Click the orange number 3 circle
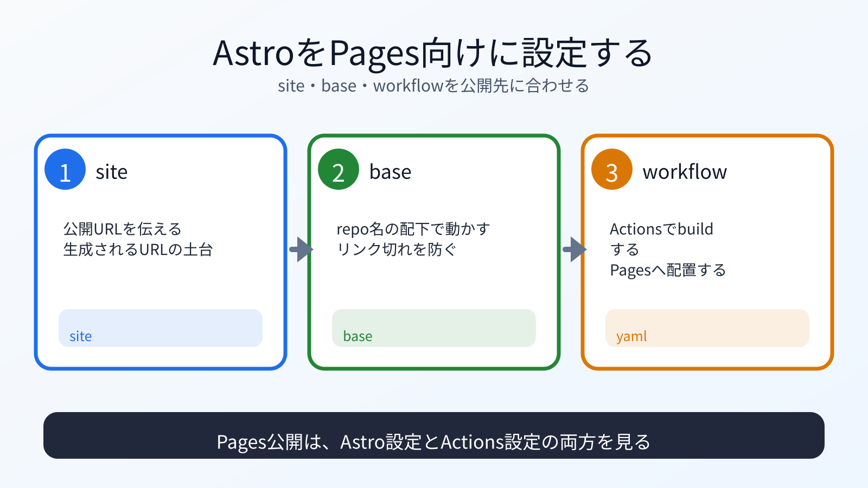The image size is (868, 488). coord(612,169)
